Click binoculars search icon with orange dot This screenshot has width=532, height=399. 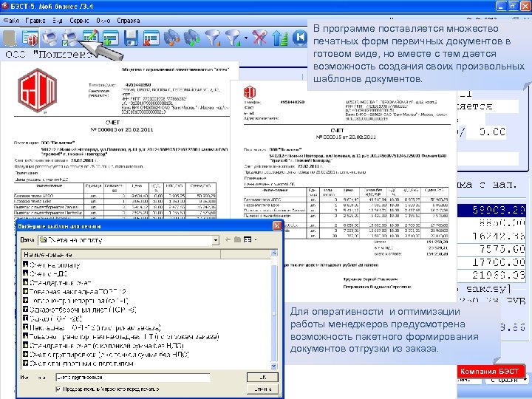(x=171, y=38)
